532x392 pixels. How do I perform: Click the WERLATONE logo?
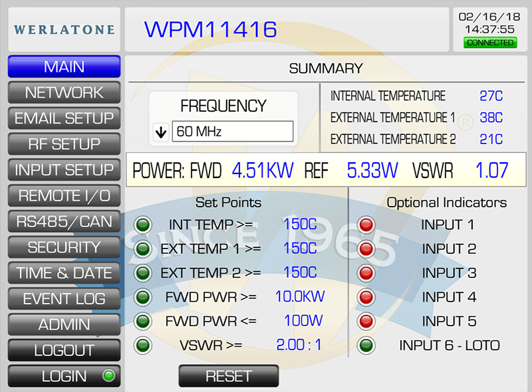(x=64, y=29)
